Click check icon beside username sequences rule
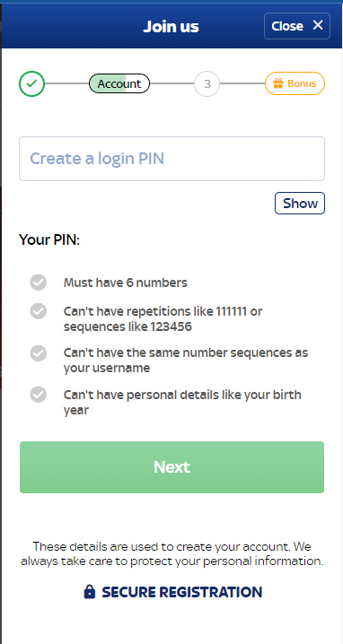This screenshot has width=343, height=644. pos(39,352)
